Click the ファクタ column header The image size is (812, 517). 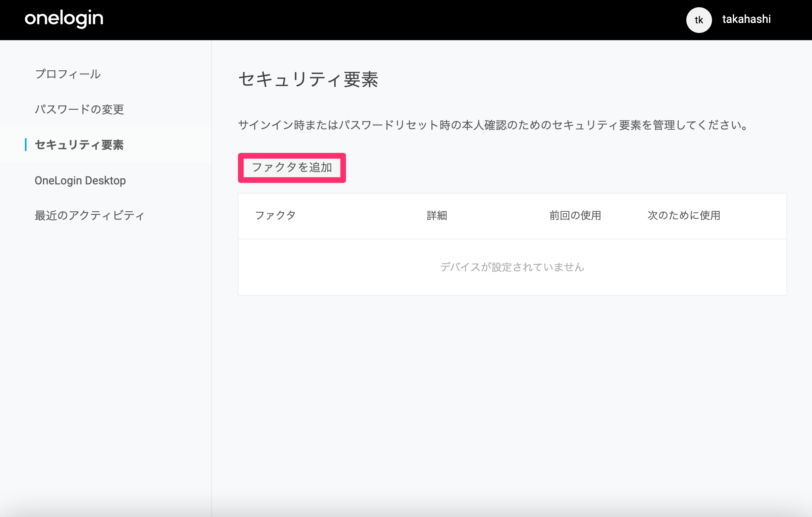click(x=275, y=215)
